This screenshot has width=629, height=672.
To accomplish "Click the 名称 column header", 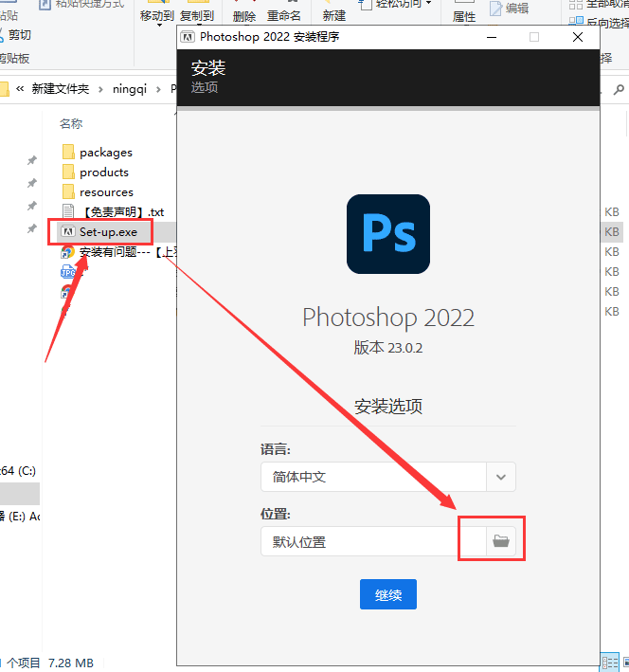I will [x=71, y=124].
